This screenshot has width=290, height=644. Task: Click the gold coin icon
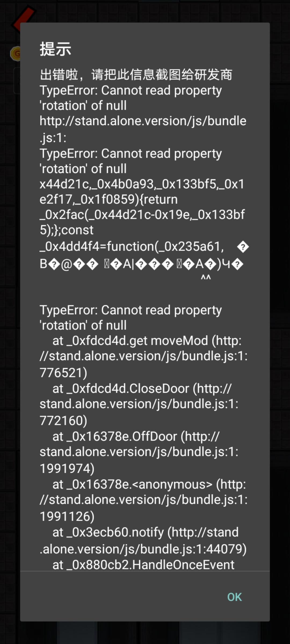(x=16, y=53)
